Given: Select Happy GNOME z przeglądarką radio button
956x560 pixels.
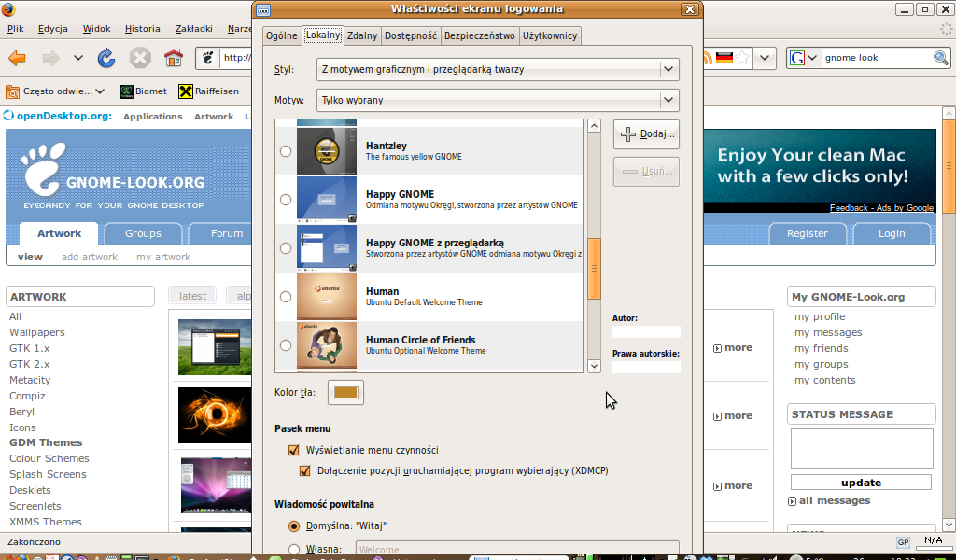Looking at the screenshot, I should [x=286, y=248].
